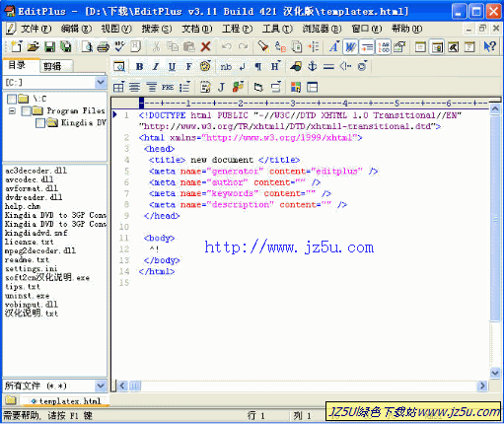Check the box beside Program Files
This screenshot has height=424, width=504.
tap(26, 111)
